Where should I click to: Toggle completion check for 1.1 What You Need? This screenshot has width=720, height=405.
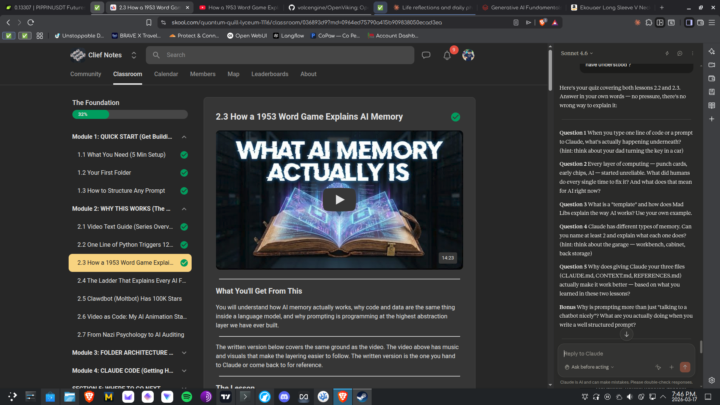pyautogui.click(x=184, y=155)
